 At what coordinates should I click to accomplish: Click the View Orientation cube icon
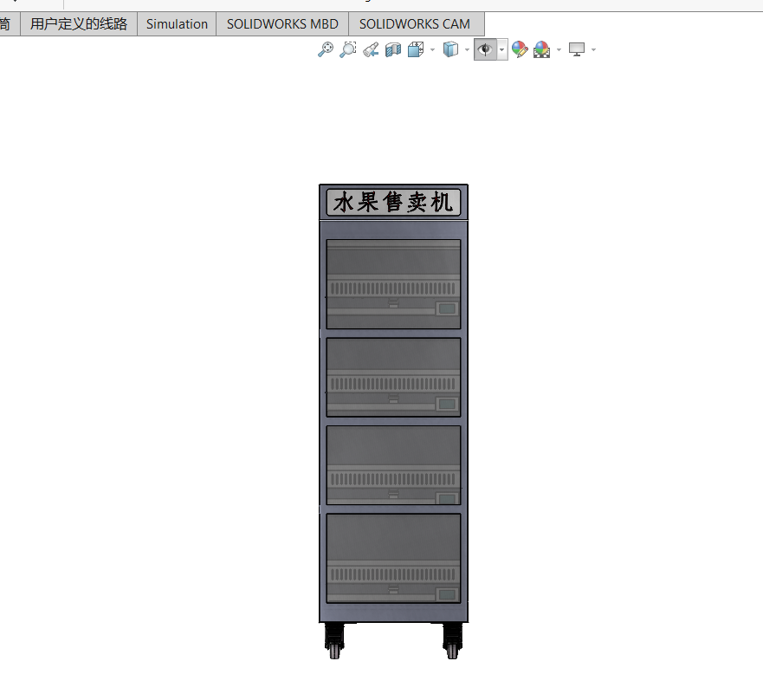(x=416, y=49)
